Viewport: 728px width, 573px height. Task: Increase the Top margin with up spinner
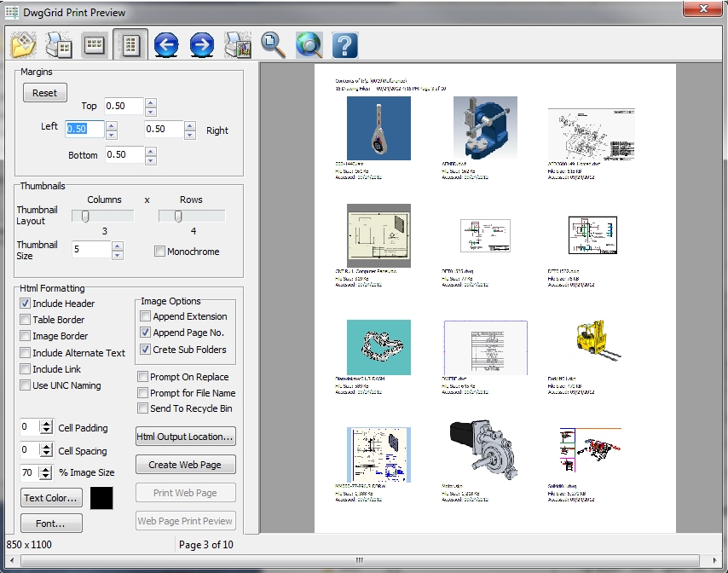coord(151,102)
